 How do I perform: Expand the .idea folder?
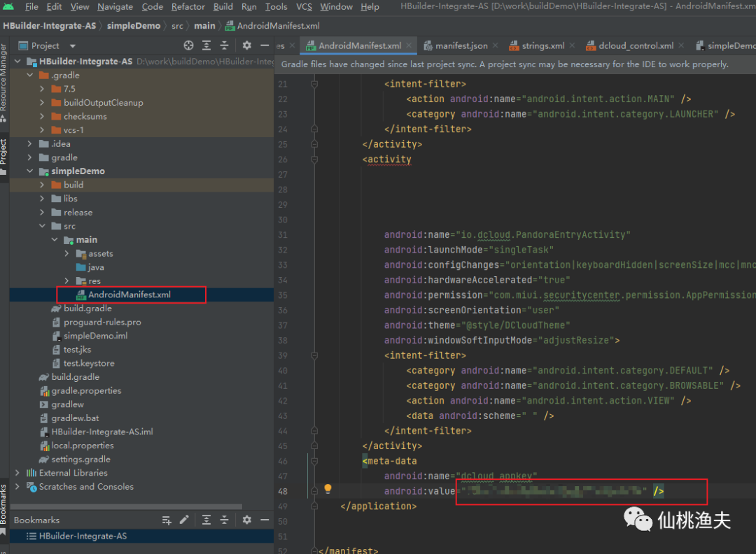[x=30, y=143]
